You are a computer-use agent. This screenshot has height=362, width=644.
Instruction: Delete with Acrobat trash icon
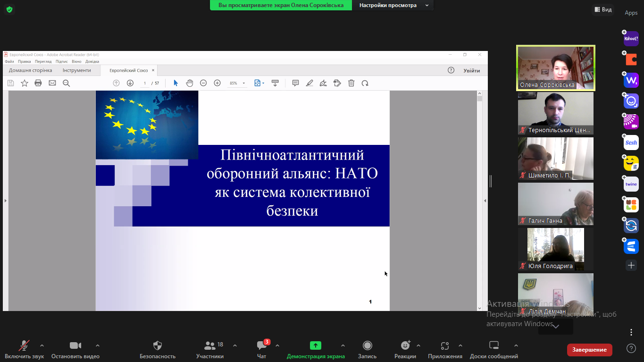[x=351, y=83]
